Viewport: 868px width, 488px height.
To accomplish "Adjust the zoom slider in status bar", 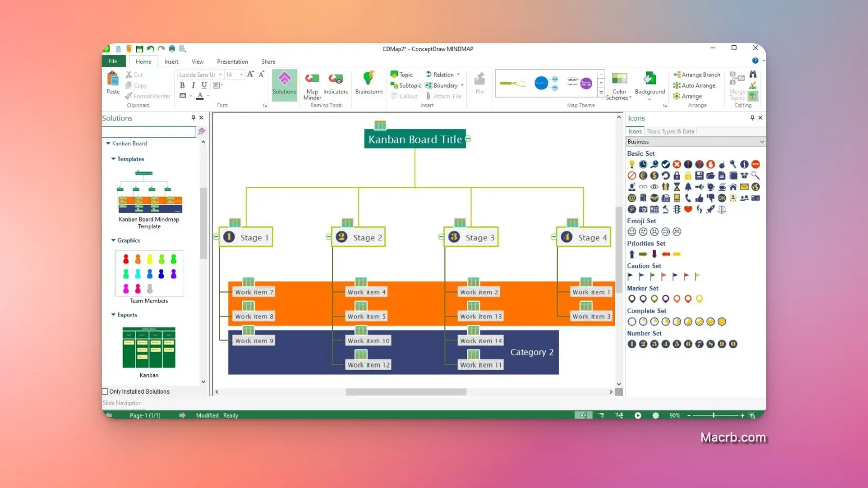I will point(713,416).
